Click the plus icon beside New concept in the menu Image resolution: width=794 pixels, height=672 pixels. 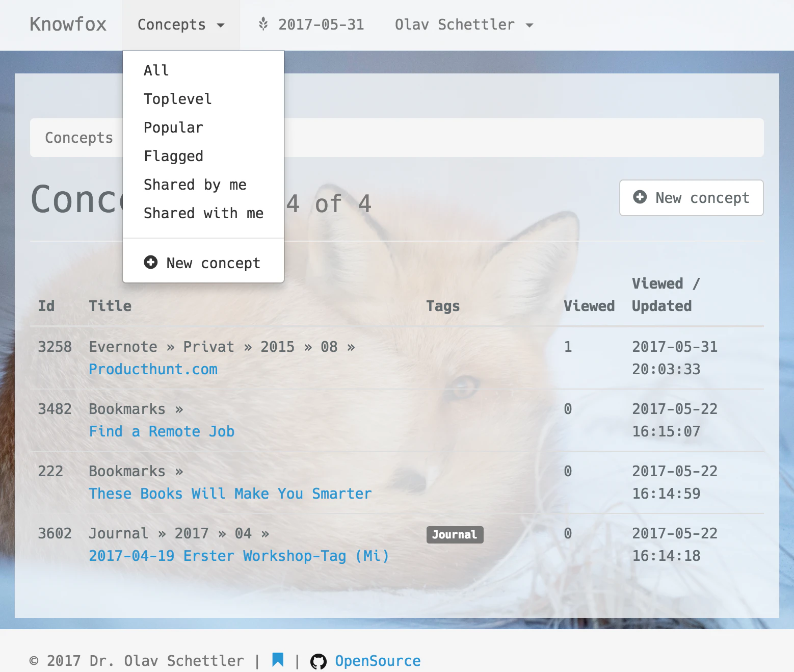(x=151, y=262)
